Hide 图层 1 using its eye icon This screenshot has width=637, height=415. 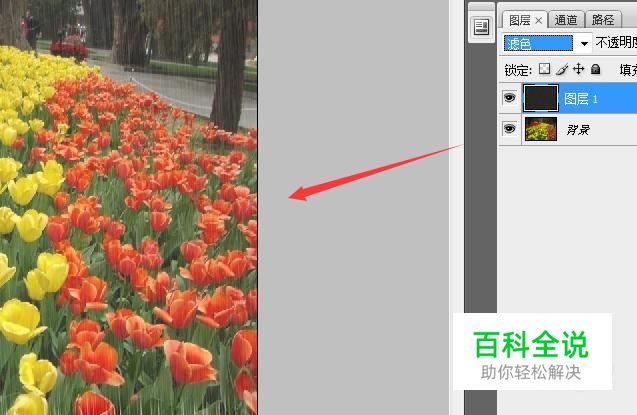(509, 97)
